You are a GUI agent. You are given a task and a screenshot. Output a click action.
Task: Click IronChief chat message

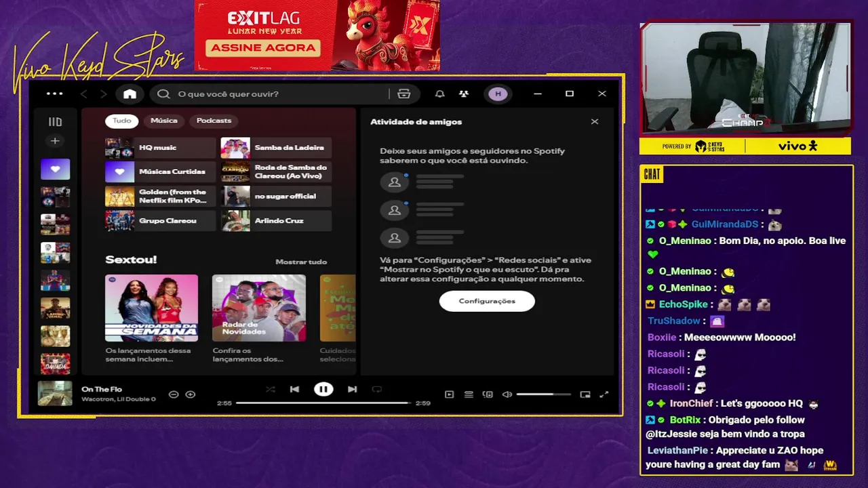[733, 403]
